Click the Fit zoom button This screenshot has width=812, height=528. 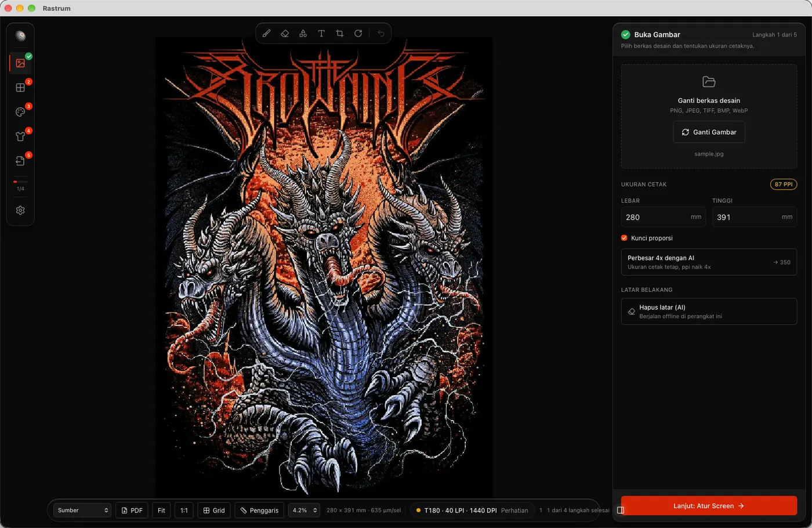click(161, 511)
